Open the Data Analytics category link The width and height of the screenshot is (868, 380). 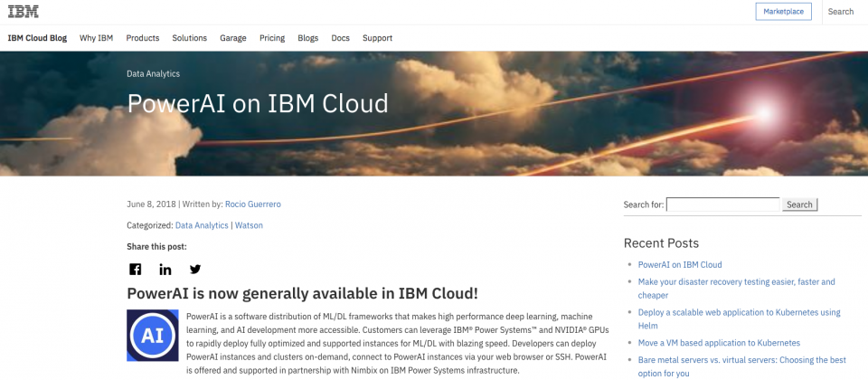point(202,225)
